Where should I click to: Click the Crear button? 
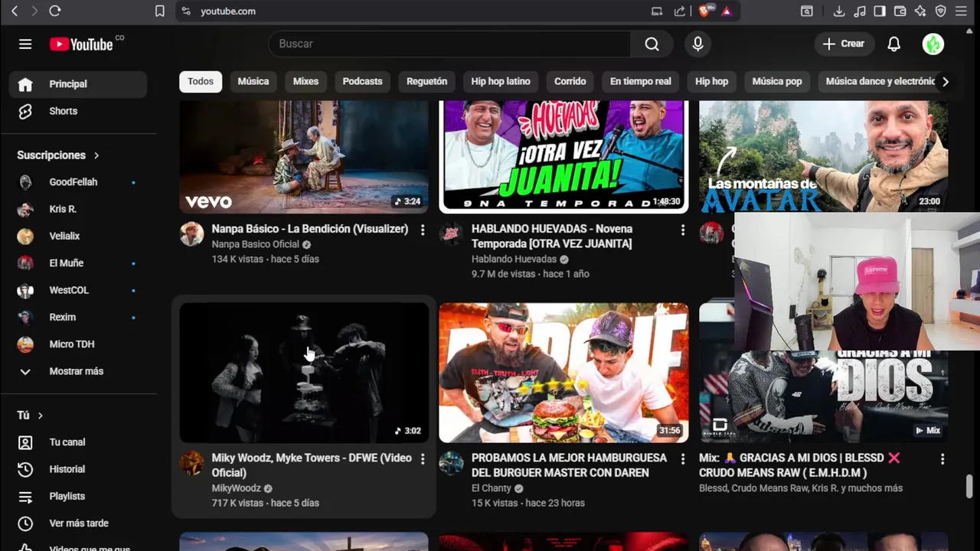coord(843,44)
